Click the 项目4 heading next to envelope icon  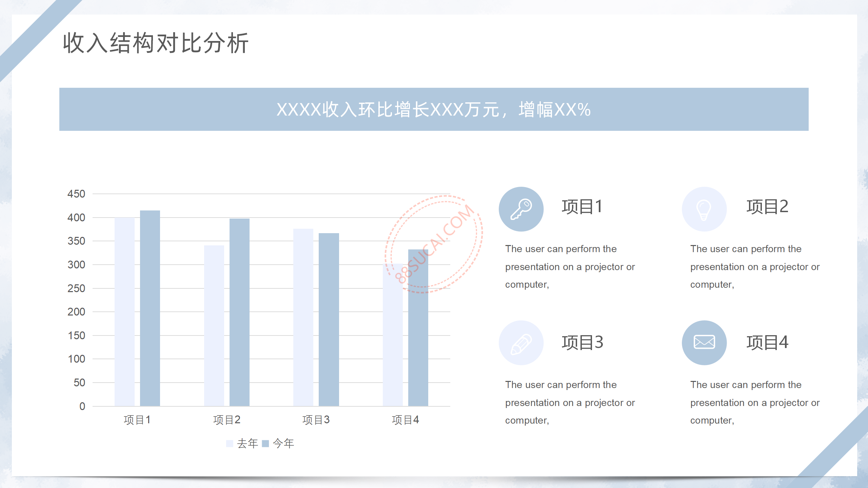[x=767, y=342]
